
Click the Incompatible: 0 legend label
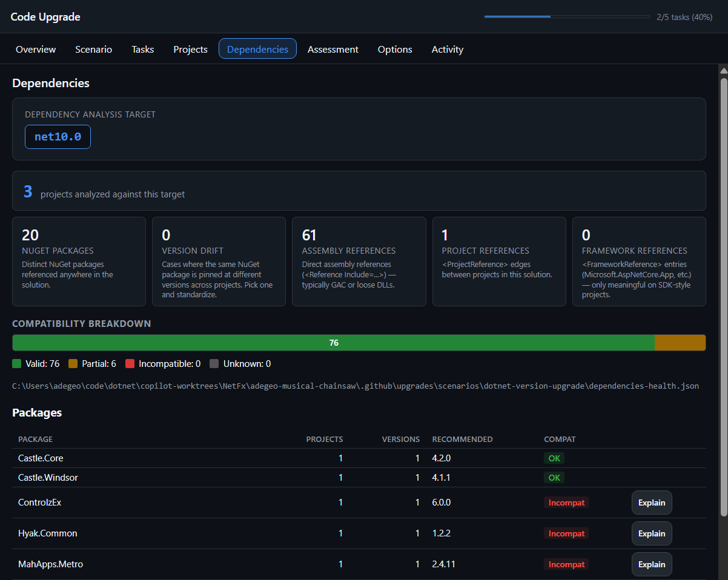pyautogui.click(x=170, y=364)
